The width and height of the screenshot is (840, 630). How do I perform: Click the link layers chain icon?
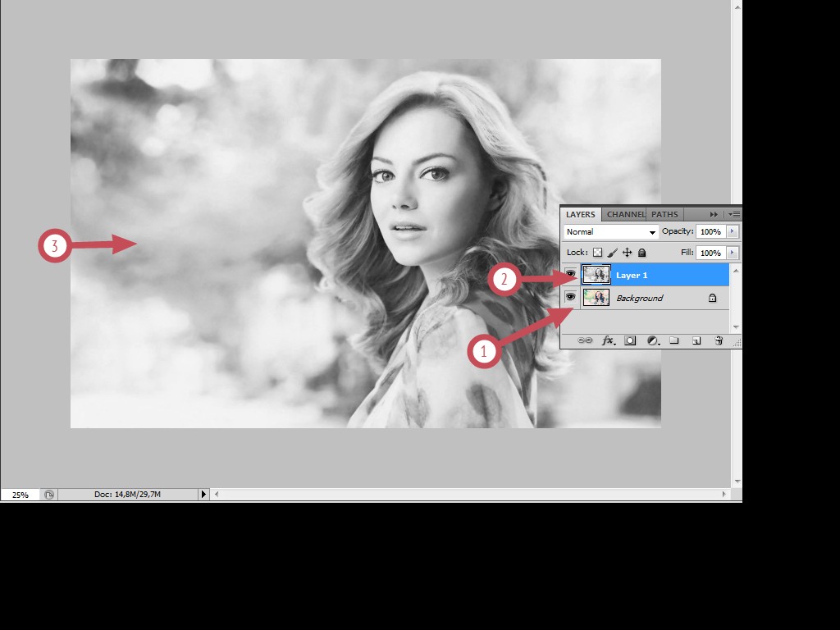click(x=585, y=340)
